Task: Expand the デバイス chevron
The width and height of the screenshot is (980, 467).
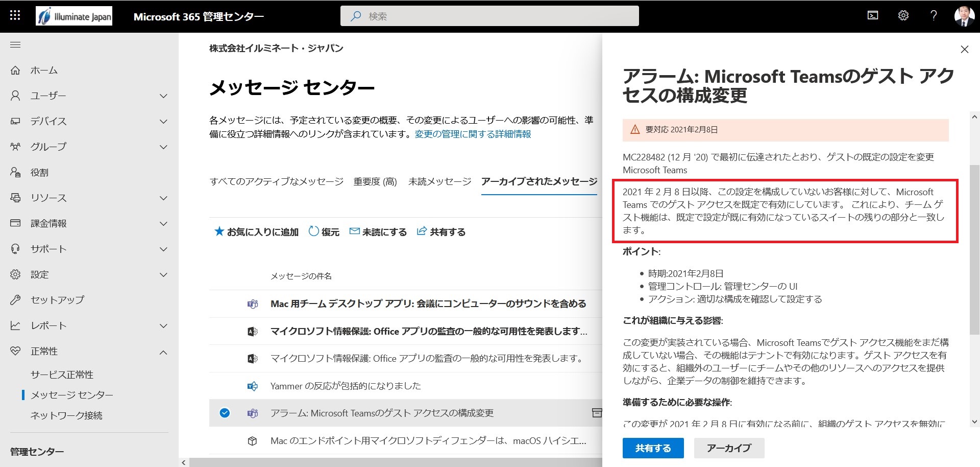Action: click(x=163, y=122)
